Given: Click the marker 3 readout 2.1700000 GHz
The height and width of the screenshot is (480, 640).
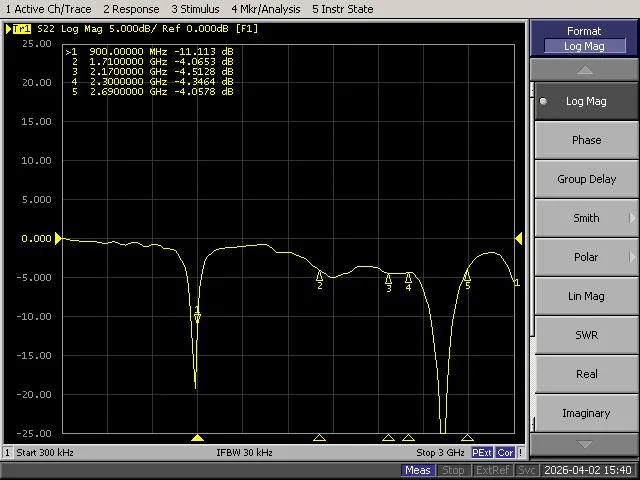Looking at the screenshot, I should coord(128,71).
